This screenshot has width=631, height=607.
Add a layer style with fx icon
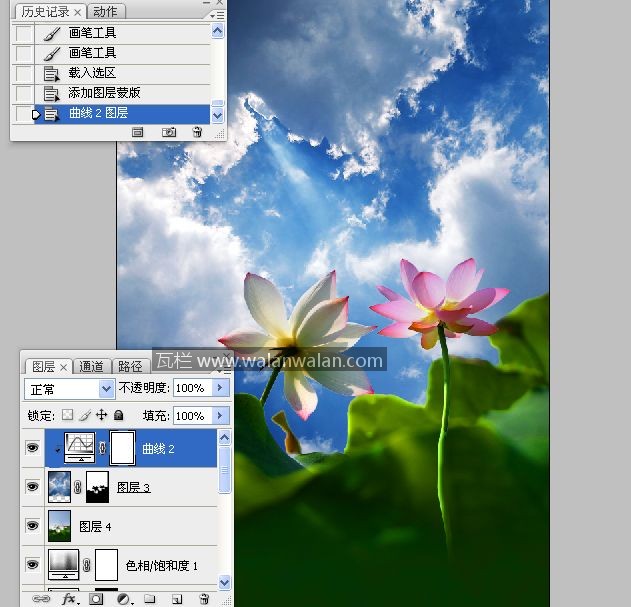[x=69, y=599]
